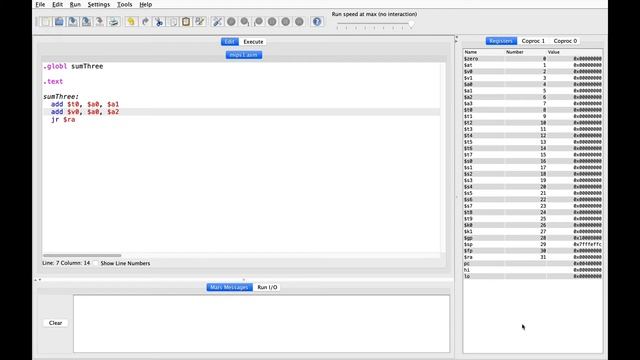
Task: Click the Name column header in registers
Action: point(484,52)
